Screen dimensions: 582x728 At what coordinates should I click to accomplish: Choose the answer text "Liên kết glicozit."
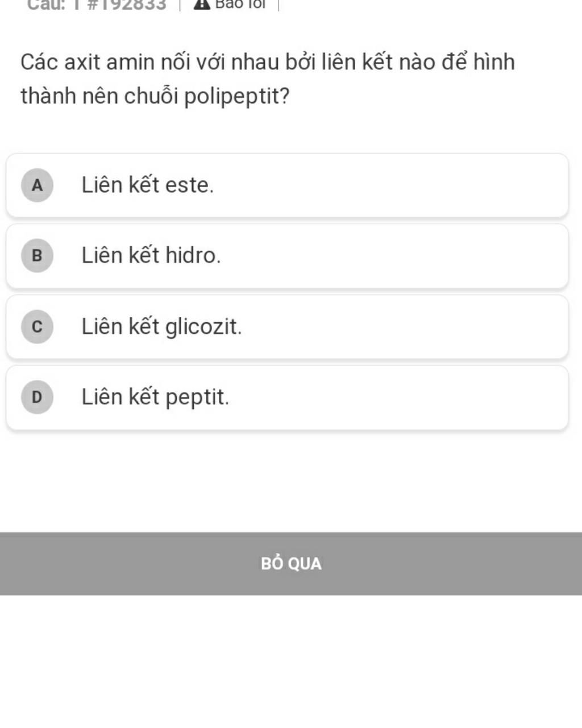point(162,327)
